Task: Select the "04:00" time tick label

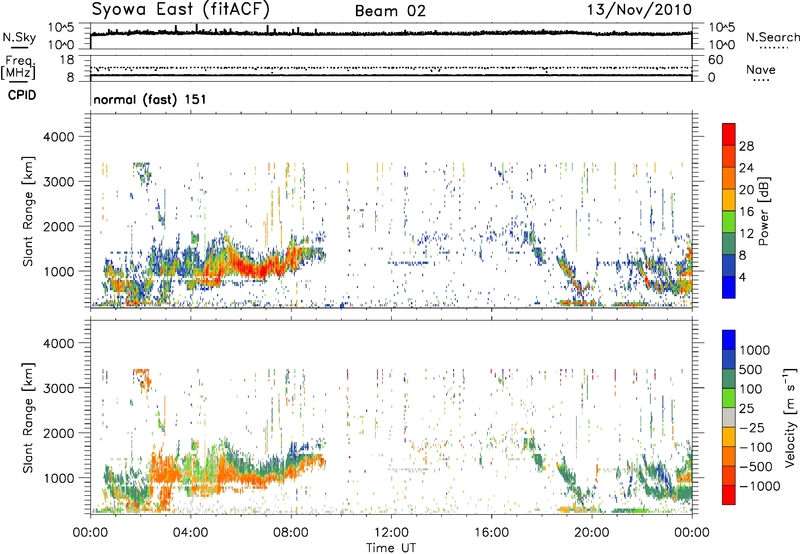Action: pos(190,533)
